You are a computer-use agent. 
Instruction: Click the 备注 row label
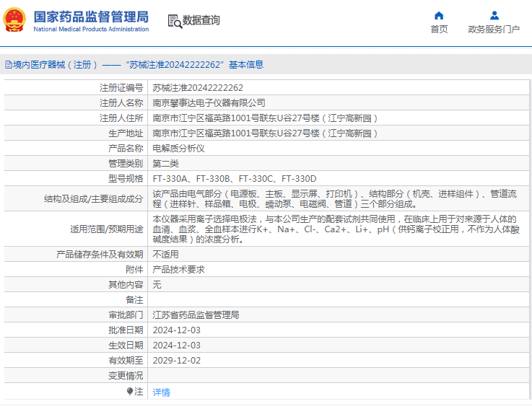point(135,300)
